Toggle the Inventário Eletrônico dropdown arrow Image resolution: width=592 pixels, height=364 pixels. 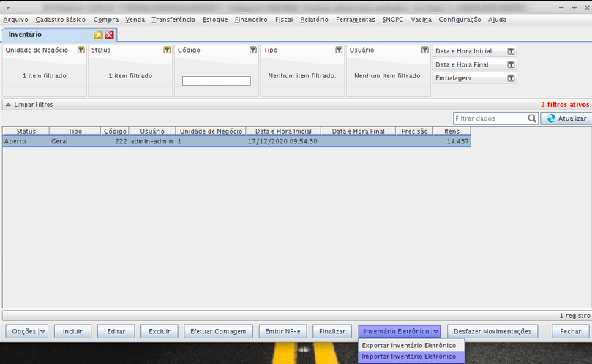435,331
